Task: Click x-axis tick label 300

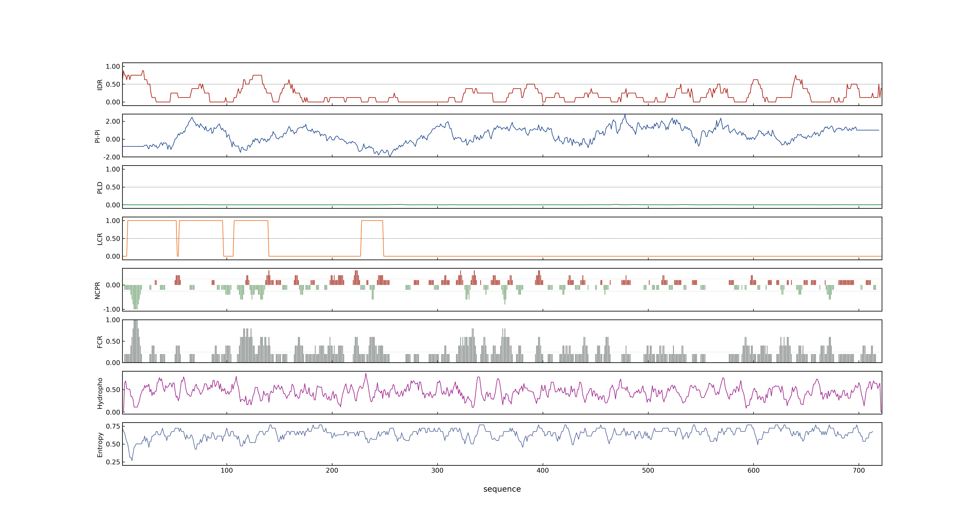Action: (437, 470)
